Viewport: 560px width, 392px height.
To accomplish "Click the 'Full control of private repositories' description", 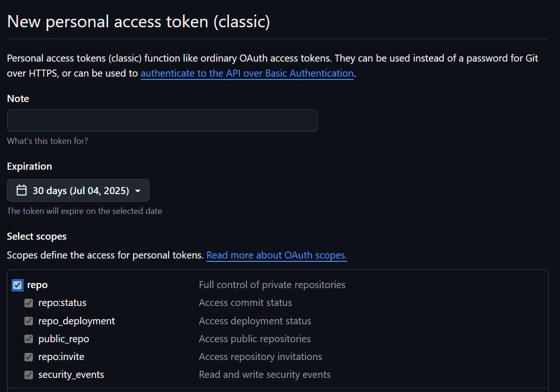I will (x=272, y=285).
